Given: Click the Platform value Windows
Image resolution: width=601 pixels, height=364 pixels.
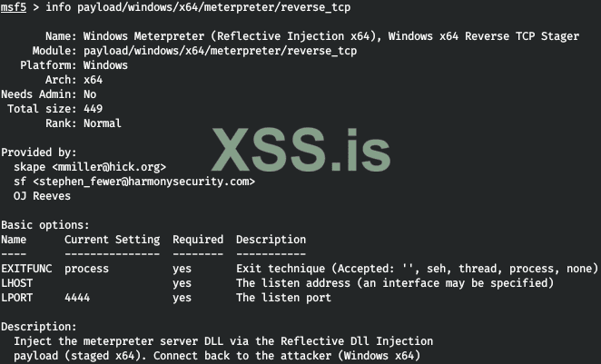Looking at the screenshot, I should tap(105, 65).
